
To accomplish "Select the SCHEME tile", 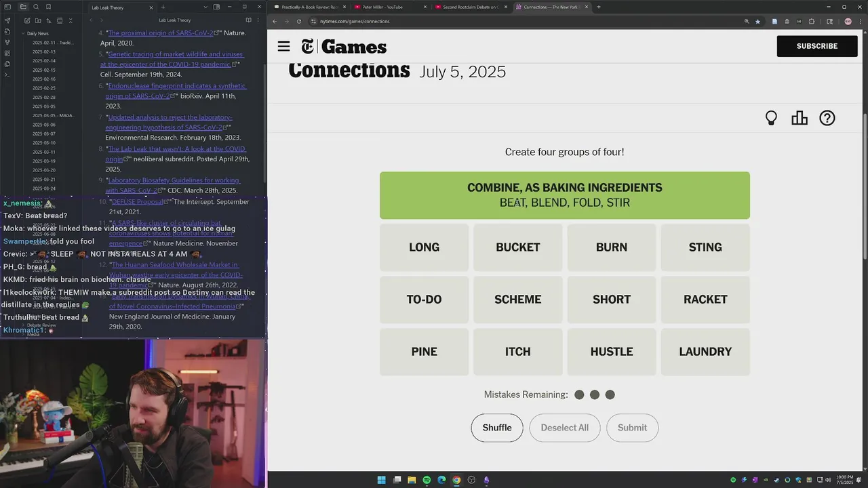I will pyautogui.click(x=518, y=300).
